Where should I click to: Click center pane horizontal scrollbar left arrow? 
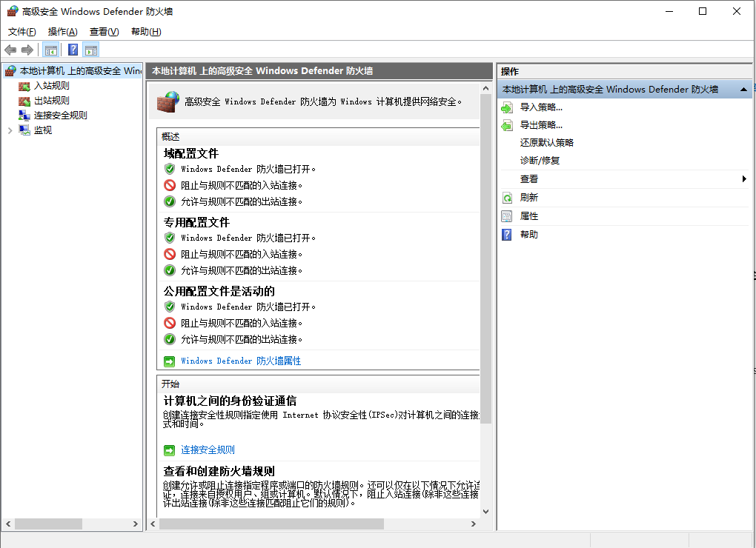click(x=153, y=524)
